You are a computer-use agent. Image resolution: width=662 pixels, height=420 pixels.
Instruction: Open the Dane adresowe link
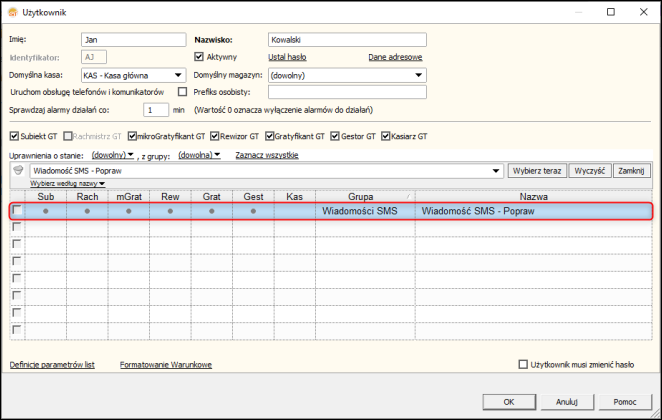[x=395, y=57]
